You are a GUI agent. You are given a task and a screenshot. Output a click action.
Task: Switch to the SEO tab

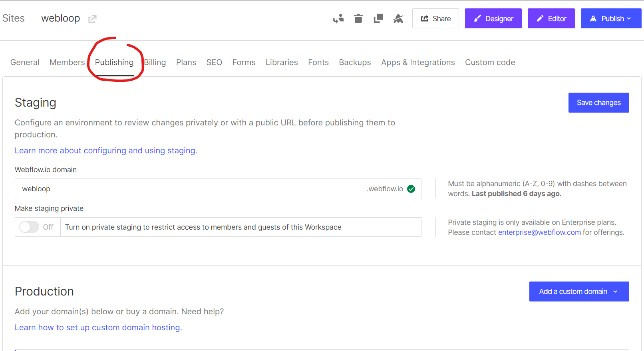tap(214, 62)
